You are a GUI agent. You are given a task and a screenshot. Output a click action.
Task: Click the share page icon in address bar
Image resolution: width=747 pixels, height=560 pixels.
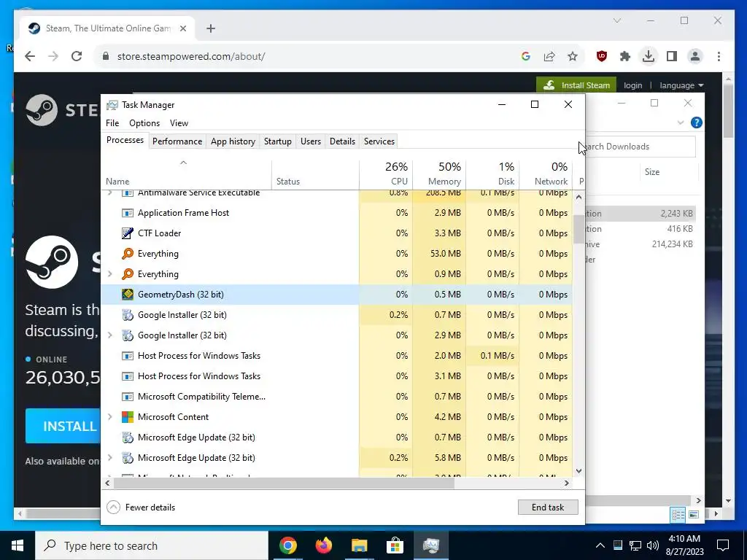[549, 56]
